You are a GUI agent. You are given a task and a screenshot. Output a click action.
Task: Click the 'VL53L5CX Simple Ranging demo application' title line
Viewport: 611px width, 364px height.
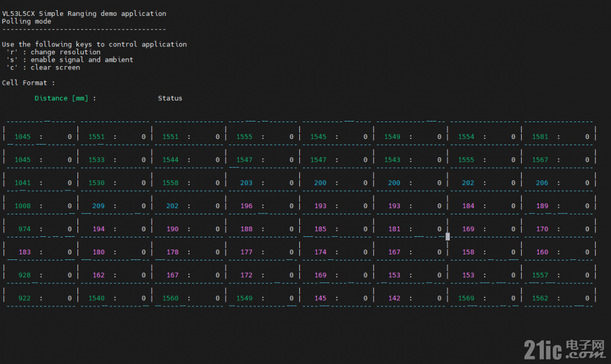point(84,14)
